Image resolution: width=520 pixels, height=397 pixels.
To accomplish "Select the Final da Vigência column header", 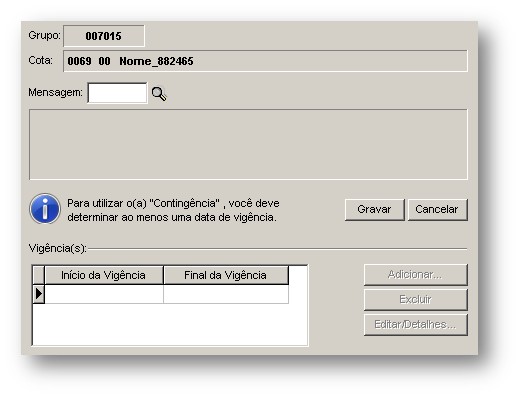I will click(x=226, y=275).
